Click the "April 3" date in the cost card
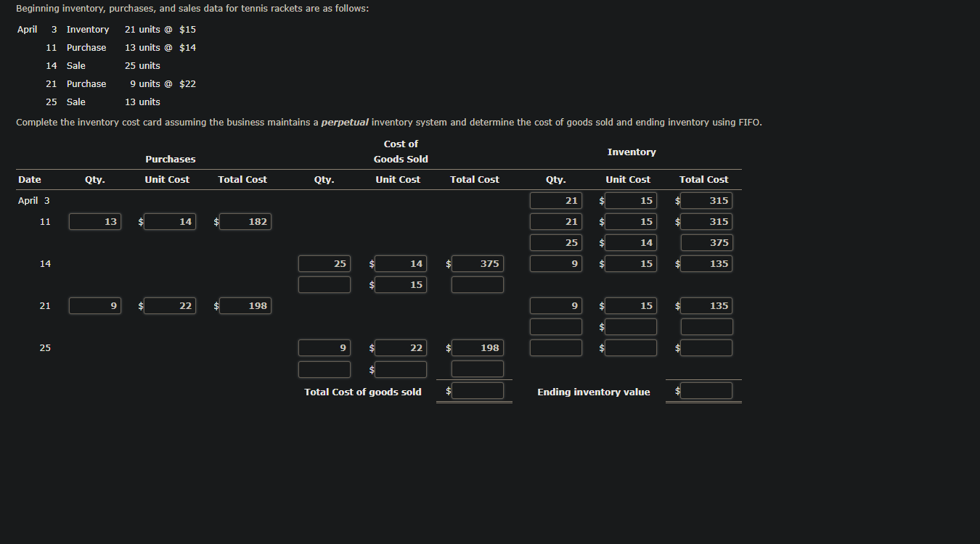This screenshot has height=544, width=980. pyautogui.click(x=34, y=200)
